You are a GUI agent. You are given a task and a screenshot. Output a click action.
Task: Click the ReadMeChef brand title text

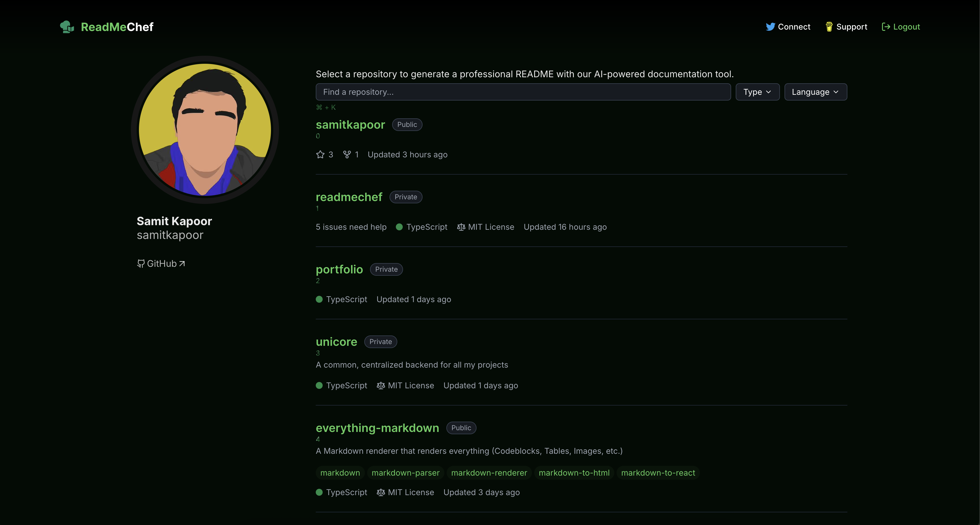117,27
